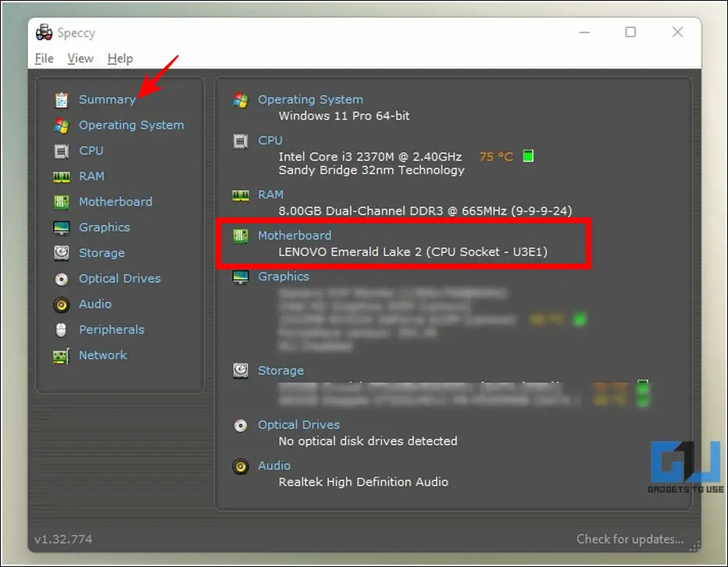
Task: Click 'Sandy Bridge 32nm Technology' text
Action: [372, 170]
